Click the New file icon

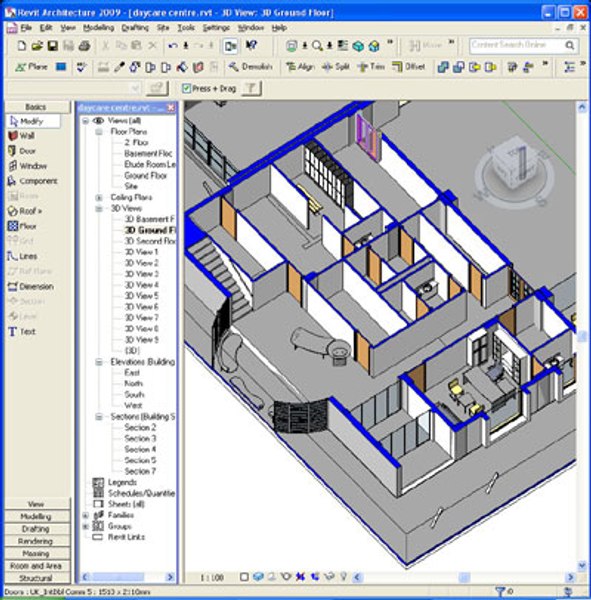(22, 46)
